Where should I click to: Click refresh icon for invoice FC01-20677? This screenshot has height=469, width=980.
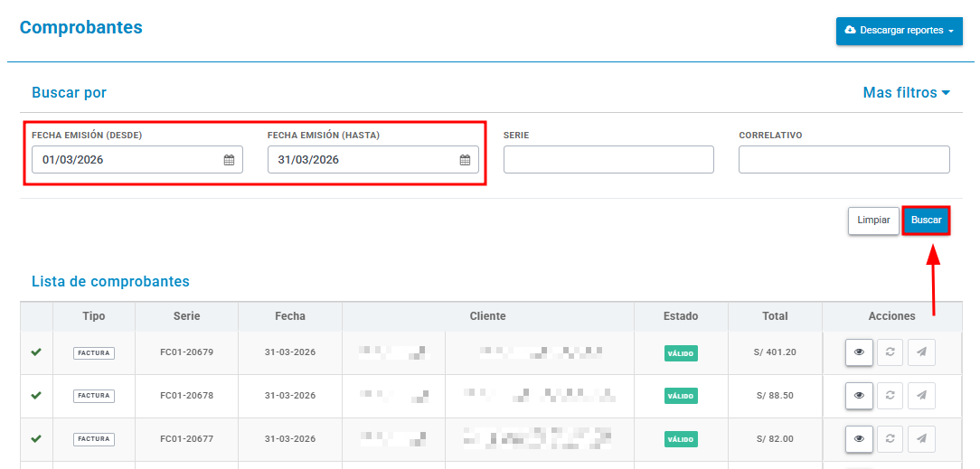pyautogui.click(x=890, y=438)
